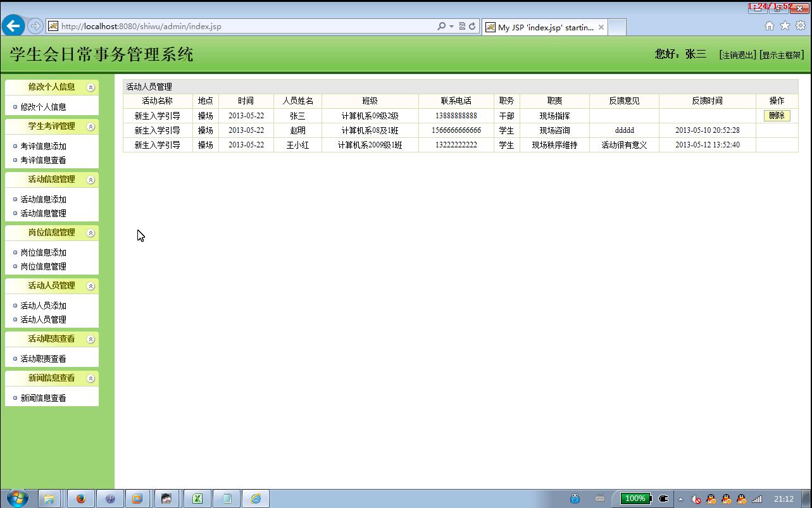Collapse the 活动职责查看 panel
This screenshot has height=508, width=812.
pyautogui.click(x=91, y=339)
